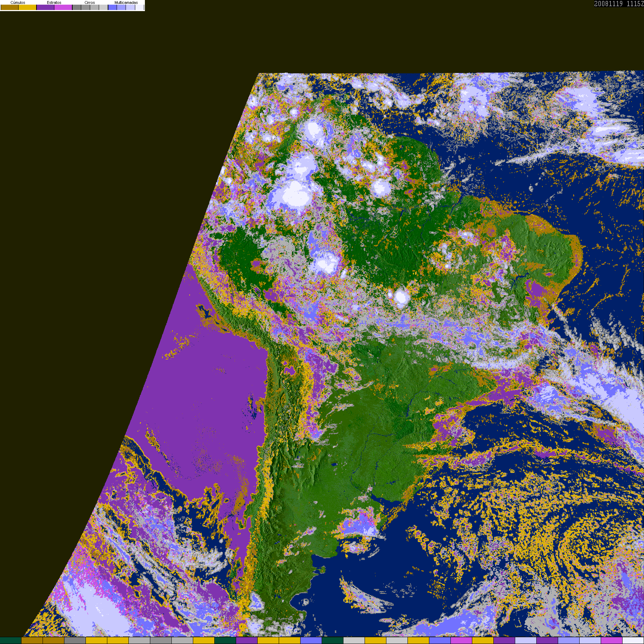
Task: Click the lightest gray Cirros legend swatch
Action: pos(103,7)
